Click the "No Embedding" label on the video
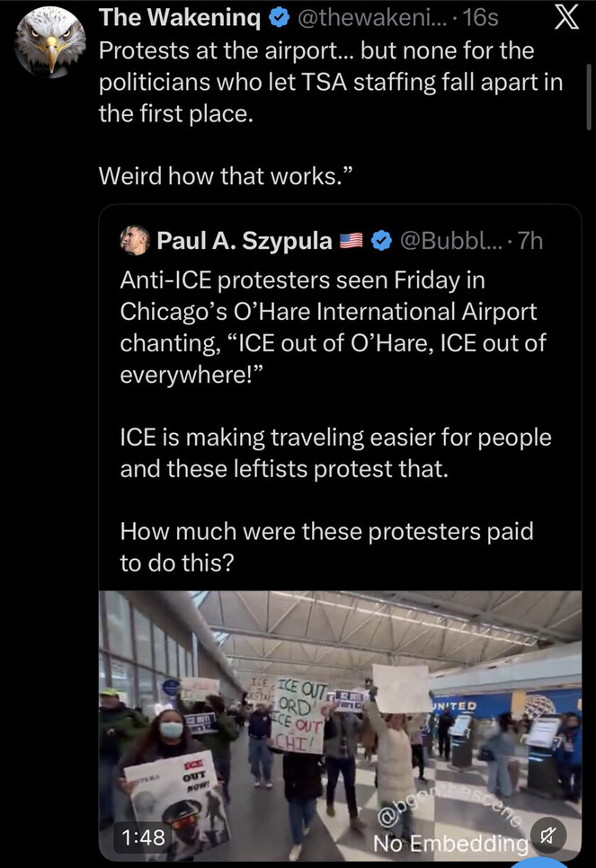596x868 pixels. tap(449, 843)
